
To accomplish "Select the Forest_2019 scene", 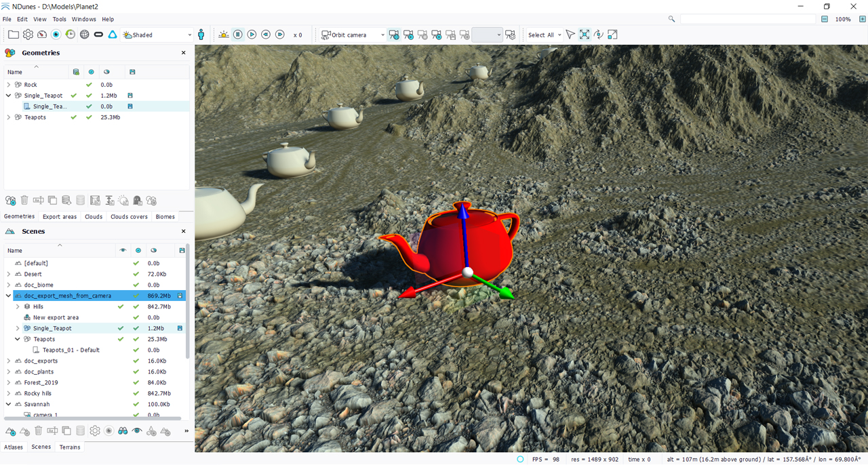I will (41, 382).
